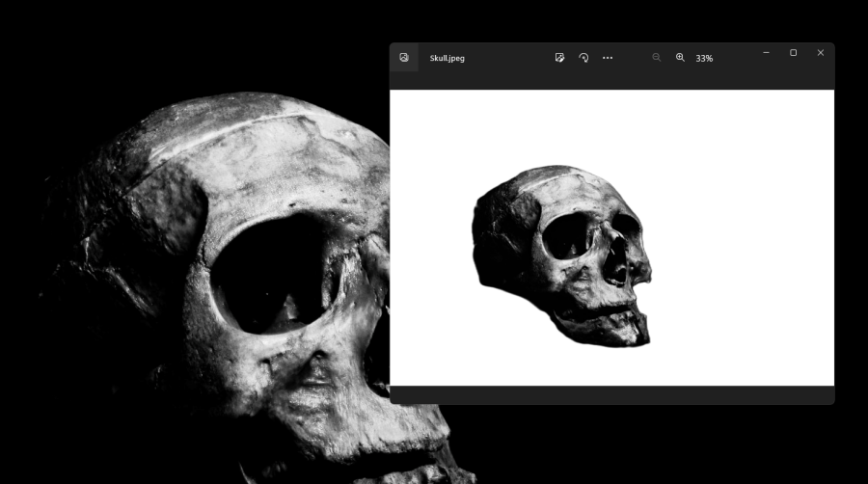Image resolution: width=868 pixels, height=484 pixels.
Task: Maximize the Photos viewer window
Action: pos(794,53)
